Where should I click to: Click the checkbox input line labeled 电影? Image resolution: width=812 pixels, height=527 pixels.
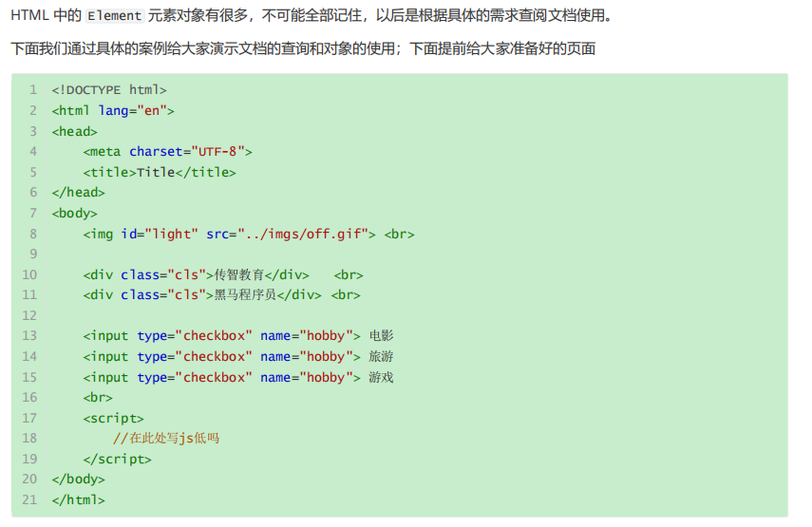[x=238, y=336]
